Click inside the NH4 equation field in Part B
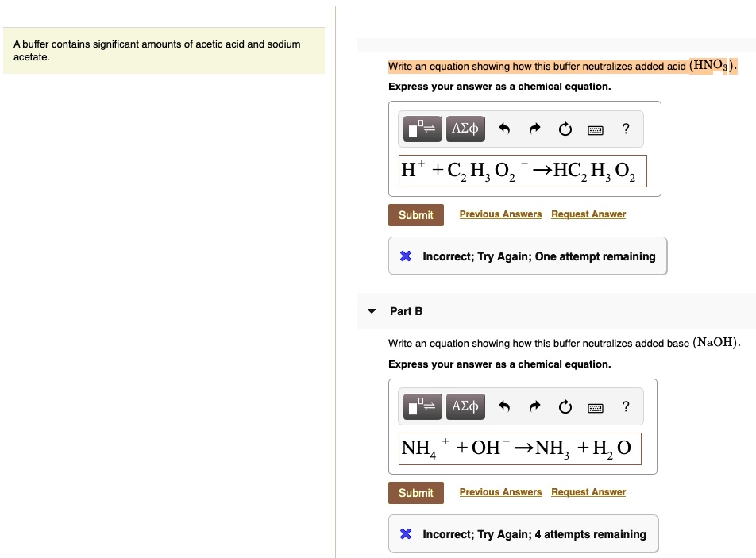 pos(519,448)
